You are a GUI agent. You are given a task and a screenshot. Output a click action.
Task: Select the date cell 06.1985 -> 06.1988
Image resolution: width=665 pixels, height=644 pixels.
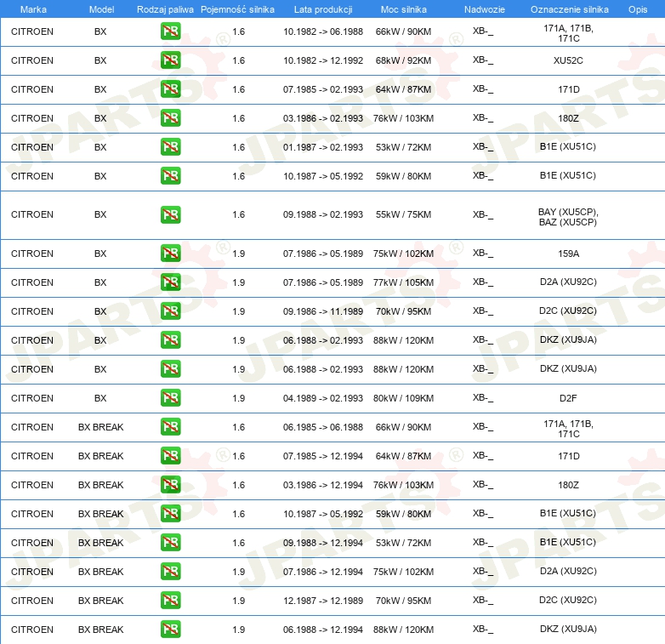click(323, 427)
